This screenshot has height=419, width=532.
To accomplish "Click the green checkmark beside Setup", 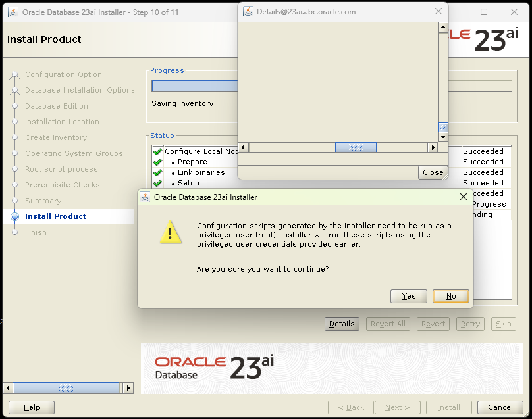I will [158, 183].
